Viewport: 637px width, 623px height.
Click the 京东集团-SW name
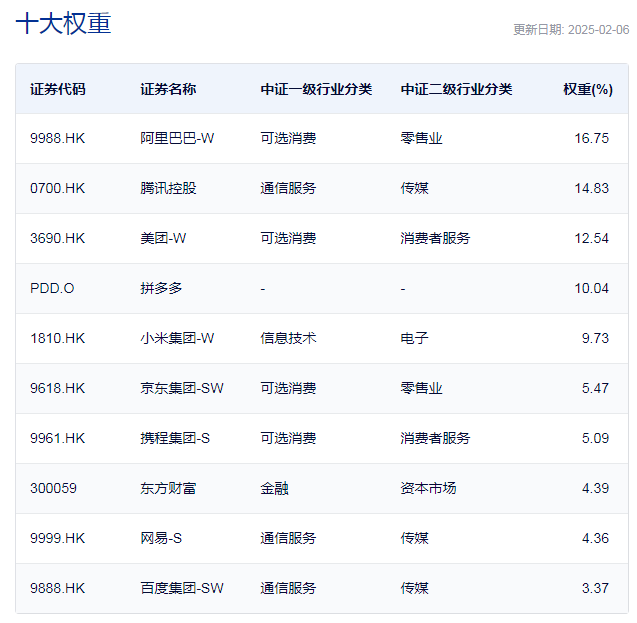point(182,388)
